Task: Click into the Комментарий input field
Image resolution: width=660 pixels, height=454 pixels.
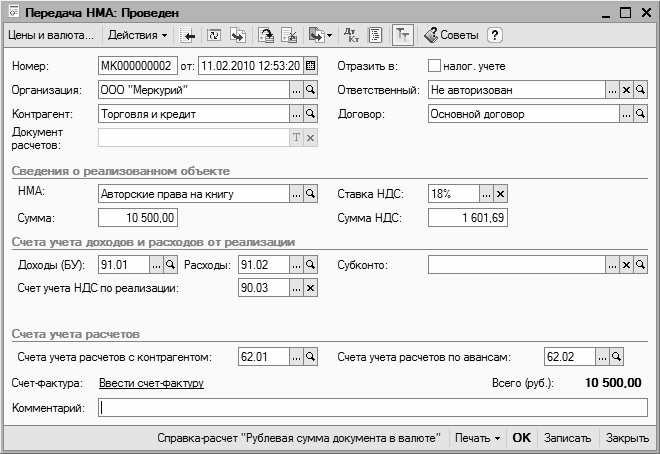Action: (x=373, y=407)
